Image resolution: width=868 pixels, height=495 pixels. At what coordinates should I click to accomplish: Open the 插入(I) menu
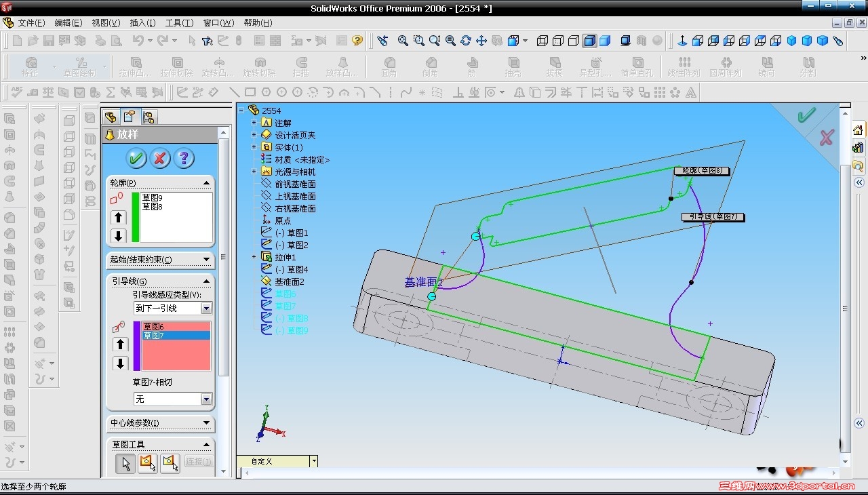142,22
